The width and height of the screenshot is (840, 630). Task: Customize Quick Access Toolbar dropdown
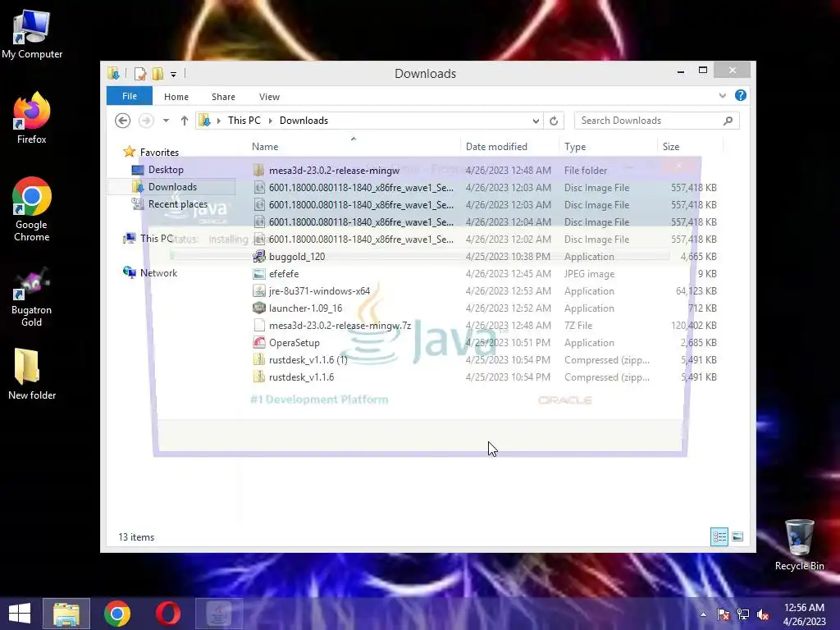(174, 74)
